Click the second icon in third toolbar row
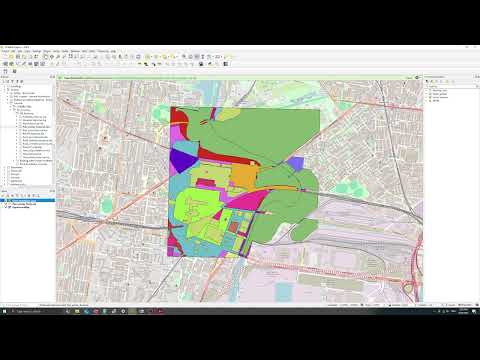 (14, 71)
